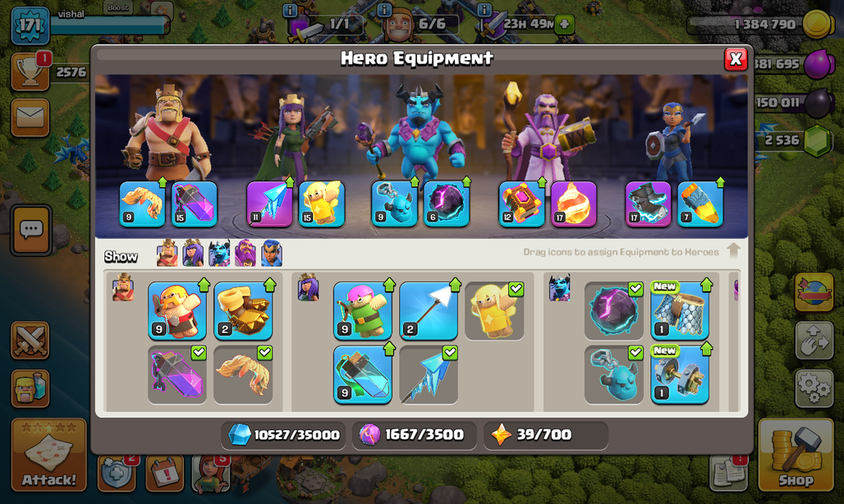Screen dimensions: 844x504
Task: Select the Minion Prince hero model
Action: click(419, 132)
